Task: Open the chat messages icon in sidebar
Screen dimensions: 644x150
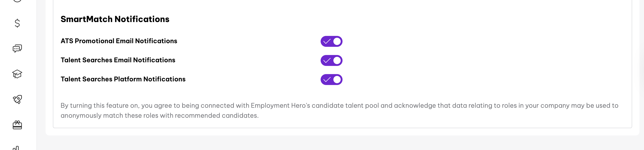Action: pyautogui.click(x=17, y=48)
